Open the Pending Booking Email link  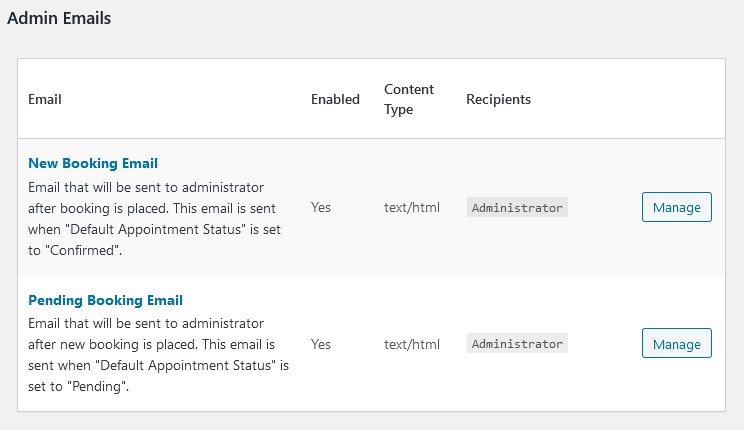[x=105, y=300]
